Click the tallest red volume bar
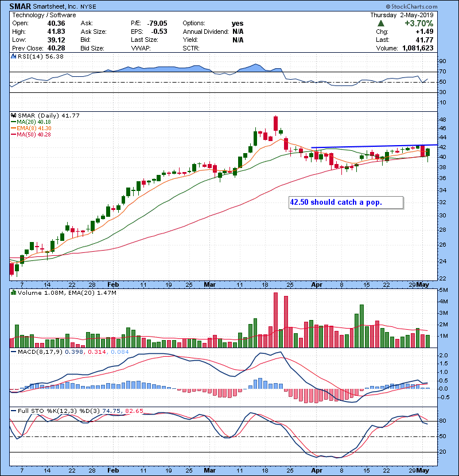Screen dimensions: 459x476 [275, 320]
